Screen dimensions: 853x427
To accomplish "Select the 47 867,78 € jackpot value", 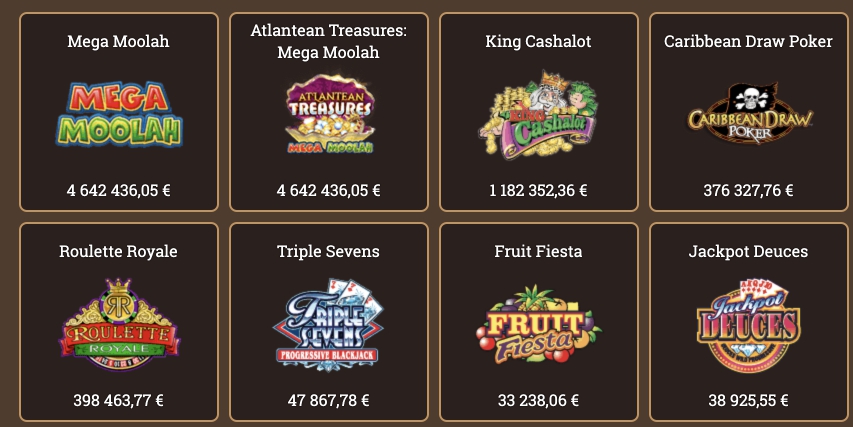I will pyautogui.click(x=329, y=400).
